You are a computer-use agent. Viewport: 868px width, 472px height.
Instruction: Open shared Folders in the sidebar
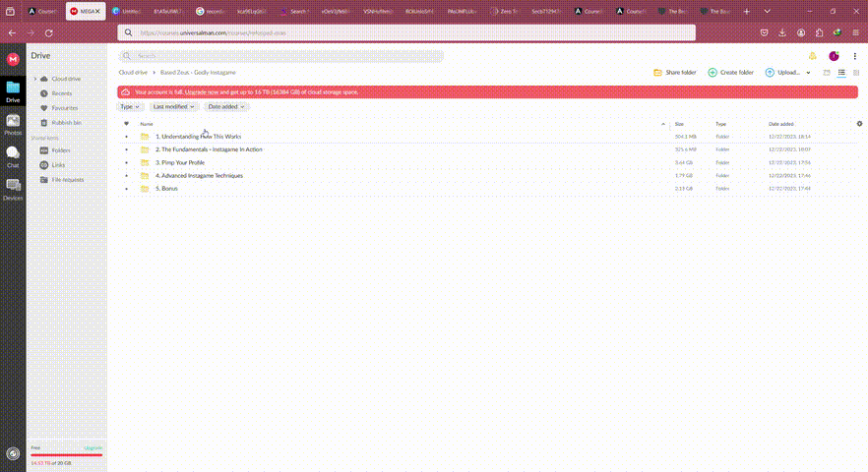point(60,150)
